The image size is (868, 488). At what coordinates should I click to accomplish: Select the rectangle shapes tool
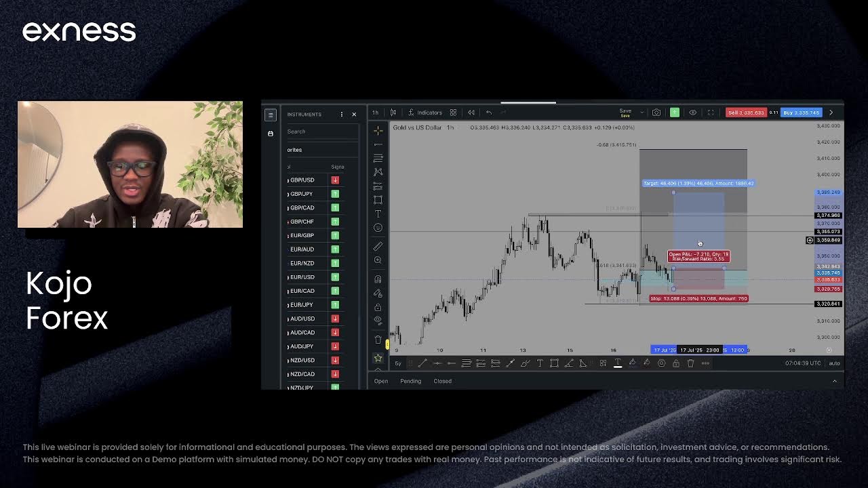[378, 200]
